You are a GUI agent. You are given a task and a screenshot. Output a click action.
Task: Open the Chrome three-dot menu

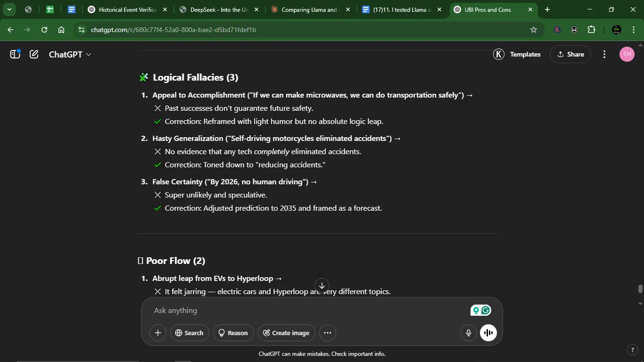[633, 30]
